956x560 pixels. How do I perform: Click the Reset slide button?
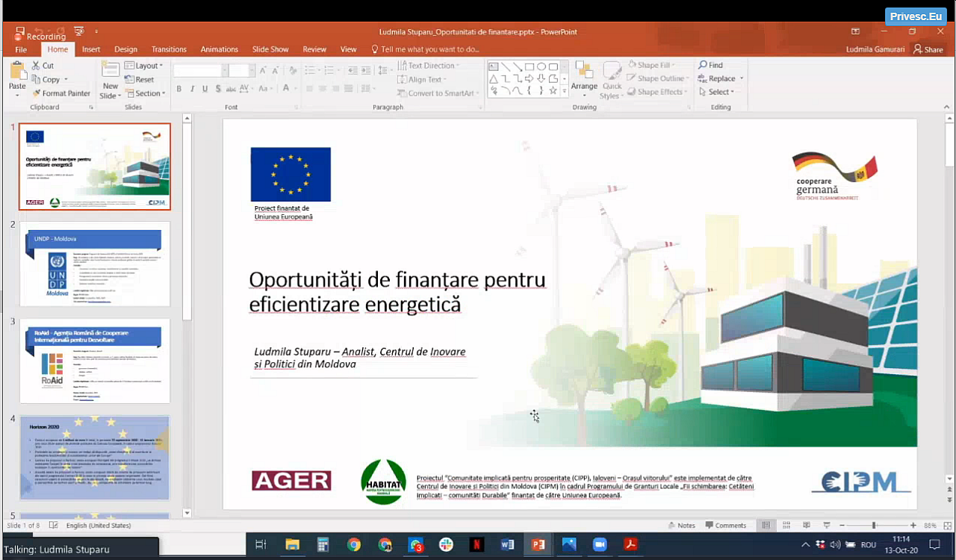click(140, 79)
